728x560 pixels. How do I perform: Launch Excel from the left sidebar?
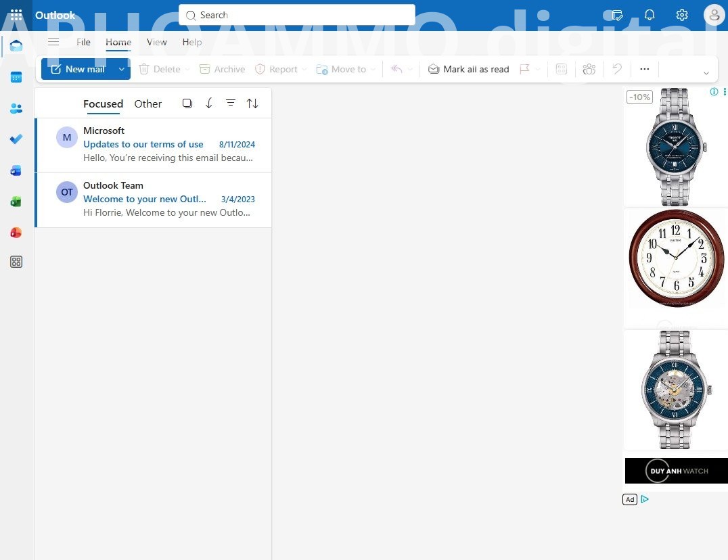click(x=16, y=202)
